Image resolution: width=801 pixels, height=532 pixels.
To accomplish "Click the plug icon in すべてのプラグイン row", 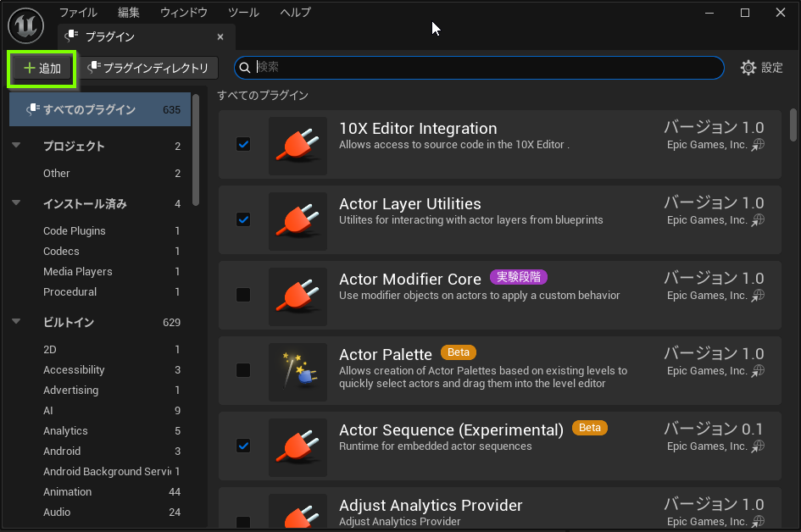I will click(x=33, y=108).
